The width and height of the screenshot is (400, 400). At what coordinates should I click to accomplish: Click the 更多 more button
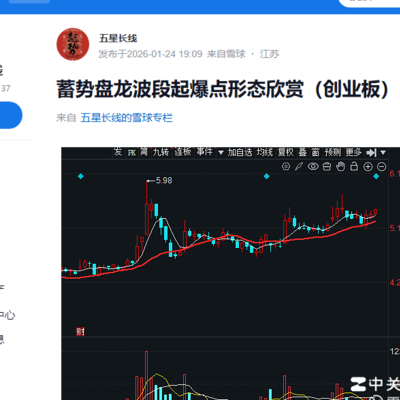354,152
